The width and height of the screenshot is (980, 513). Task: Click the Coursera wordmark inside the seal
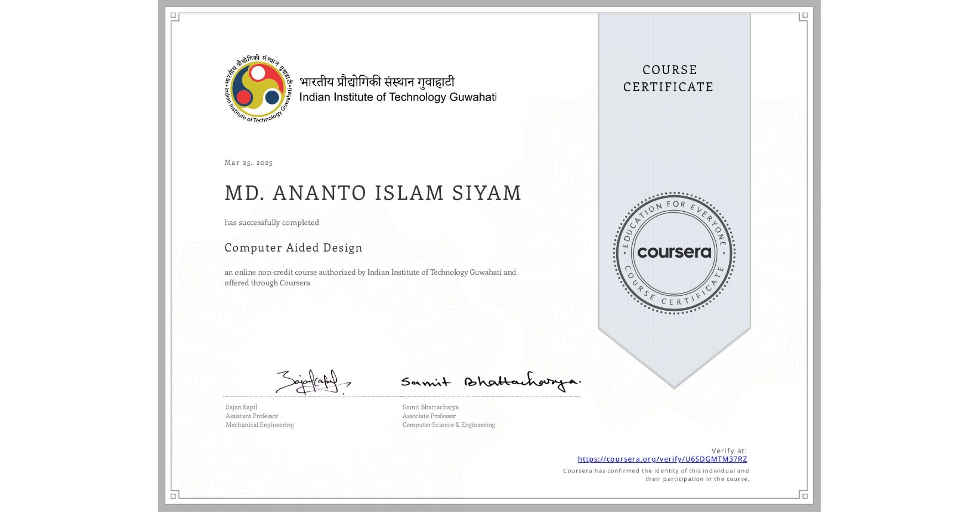[674, 252]
